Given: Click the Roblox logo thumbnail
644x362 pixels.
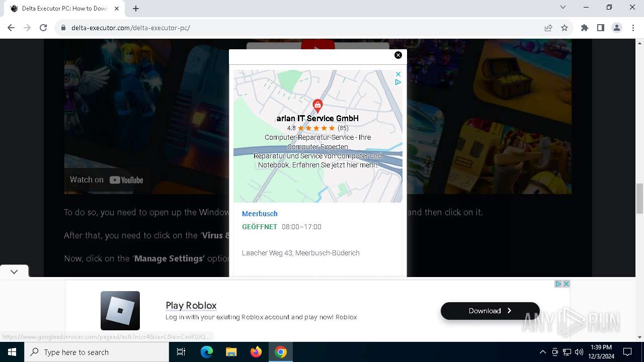Looking at the screenshot, I should coord(120,311).
